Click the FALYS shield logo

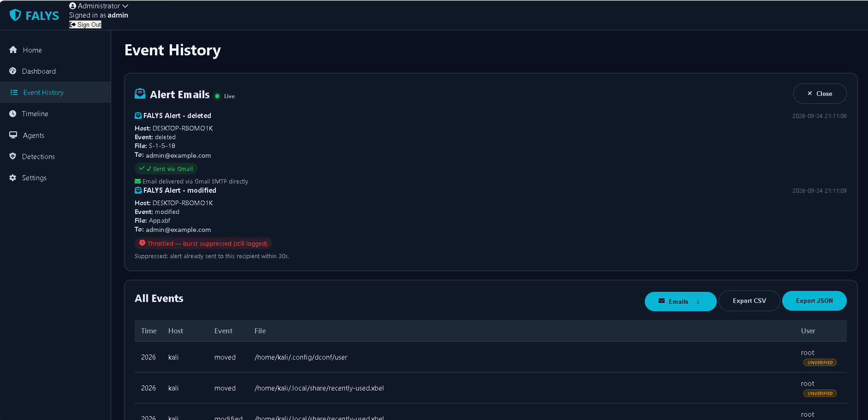15,15
